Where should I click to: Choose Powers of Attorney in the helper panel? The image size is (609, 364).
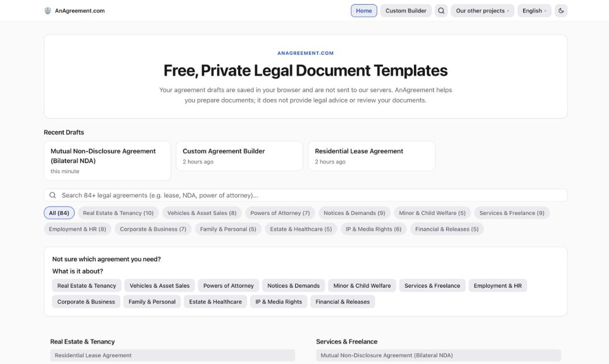click(228, 286)
